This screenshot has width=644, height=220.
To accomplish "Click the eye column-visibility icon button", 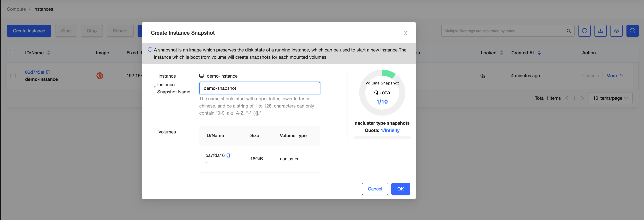I will (x=616, y=31).
